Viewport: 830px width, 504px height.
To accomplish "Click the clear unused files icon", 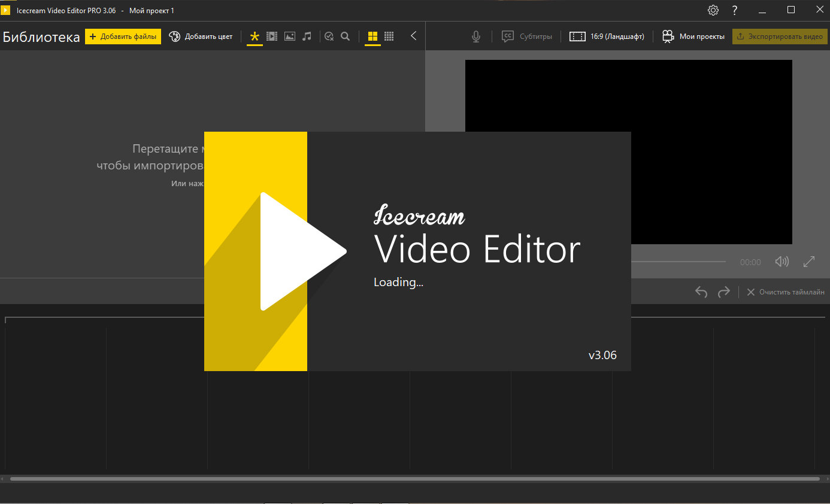I will pyautogui.click(x=329, y=37).
